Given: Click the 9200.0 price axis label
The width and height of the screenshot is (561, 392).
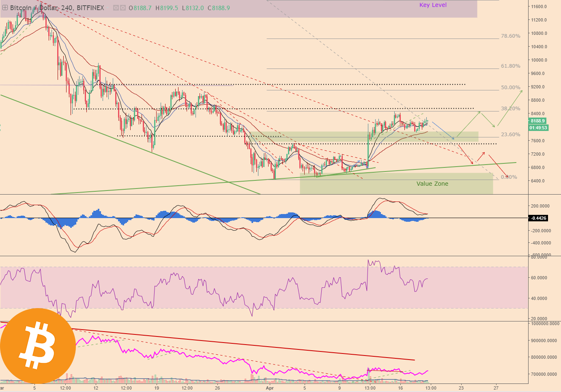Looking at the screenshot, I should pos(539,87).
